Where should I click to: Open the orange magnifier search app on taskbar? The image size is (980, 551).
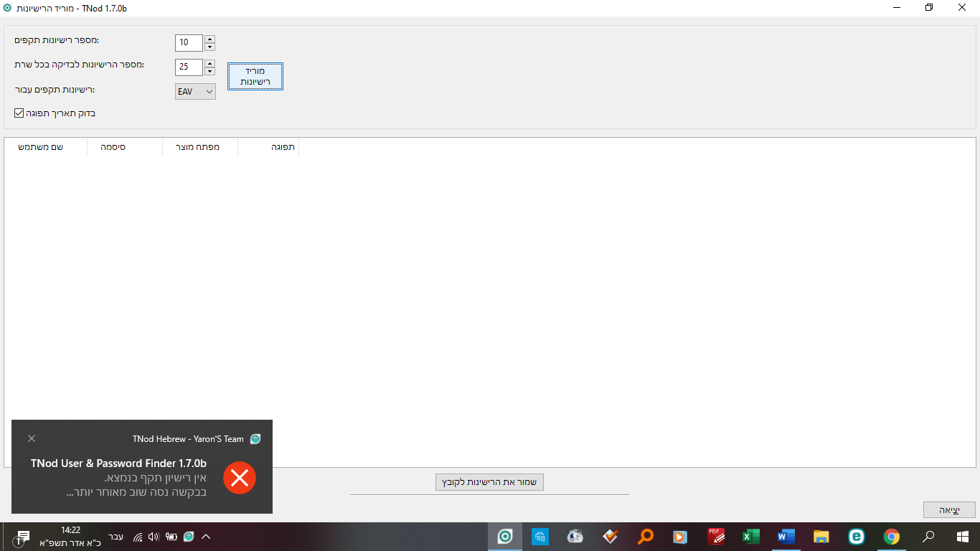pyautogui.click(x=646, y=537)
